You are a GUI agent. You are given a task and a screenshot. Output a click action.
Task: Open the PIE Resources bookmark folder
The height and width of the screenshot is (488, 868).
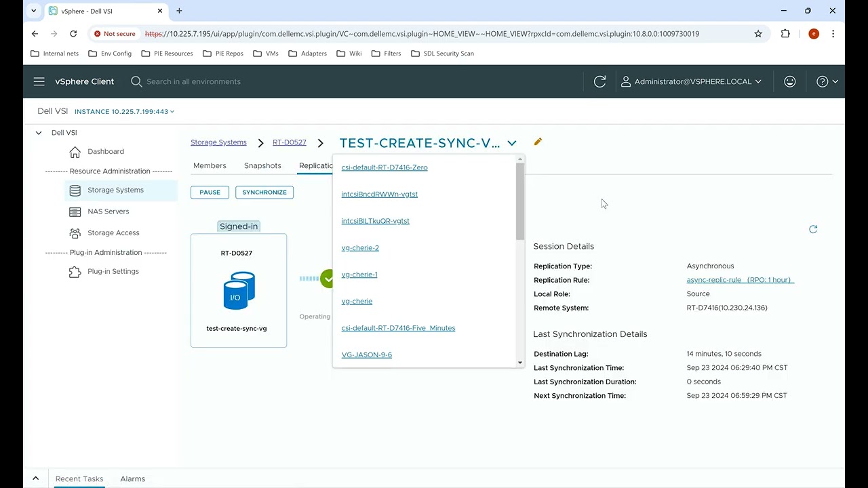click(167, 54)
